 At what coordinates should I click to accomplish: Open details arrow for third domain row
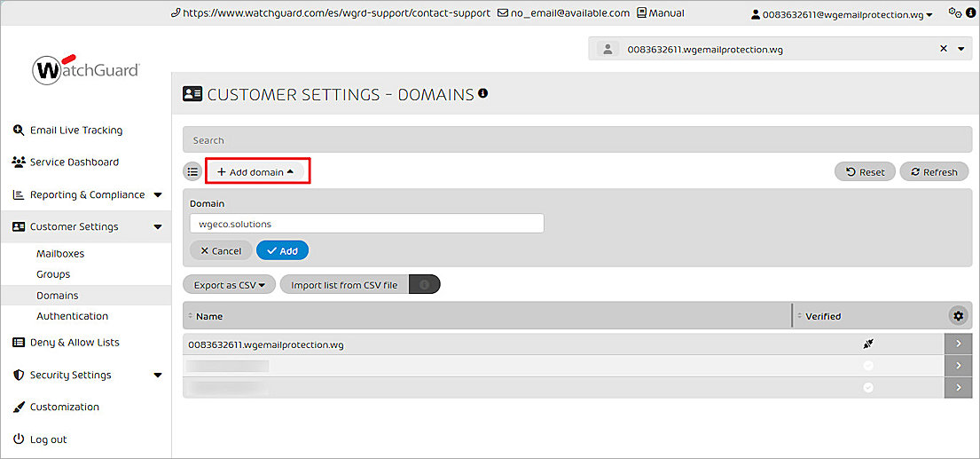point(957,387)
